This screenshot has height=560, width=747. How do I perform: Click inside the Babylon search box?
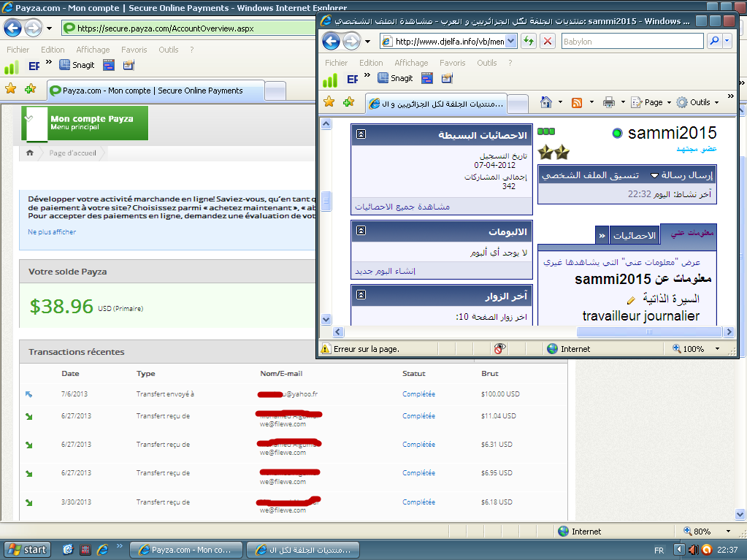[632, 42]
